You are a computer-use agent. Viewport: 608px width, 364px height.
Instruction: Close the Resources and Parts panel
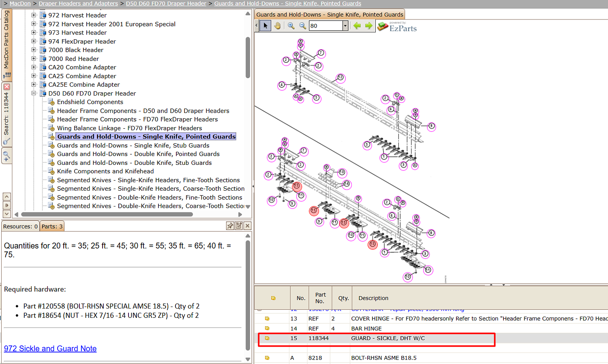pos(247,226)
